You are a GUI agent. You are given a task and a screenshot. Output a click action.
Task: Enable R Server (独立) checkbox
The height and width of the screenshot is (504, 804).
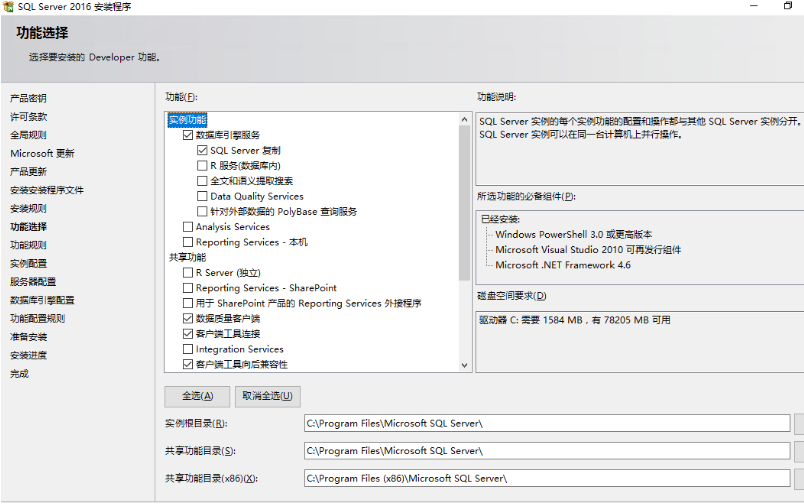[188, 273]
